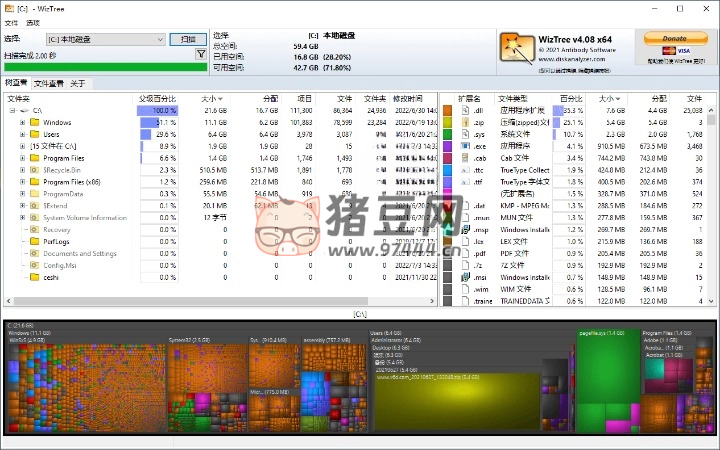
Task: Click the .zip file type icon
Action: click(x=467, y=122)
